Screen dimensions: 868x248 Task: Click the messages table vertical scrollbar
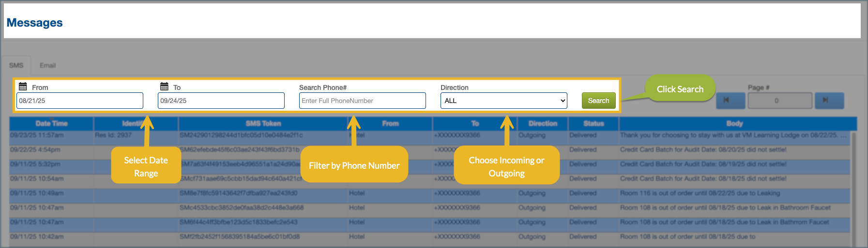click(853, 189)
